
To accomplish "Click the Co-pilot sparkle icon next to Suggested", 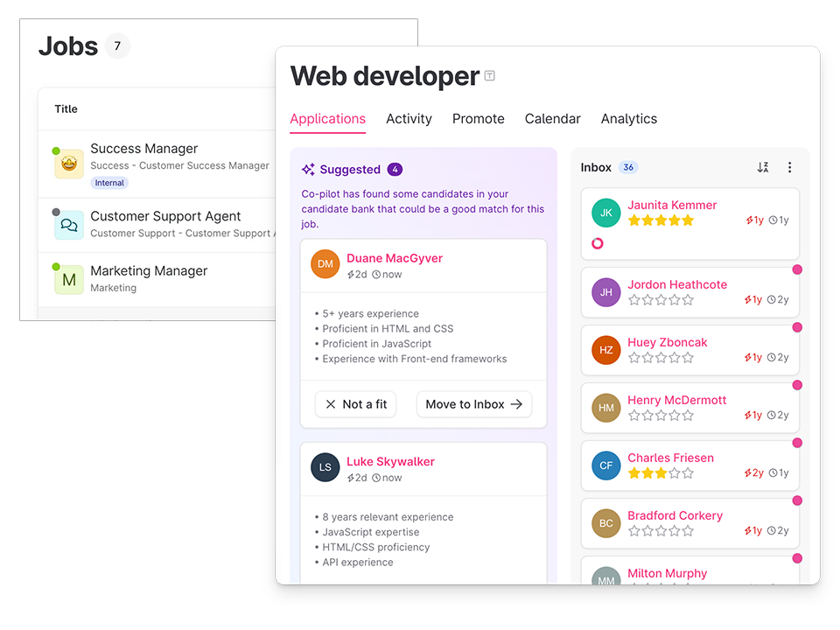I will click(308, 170).
